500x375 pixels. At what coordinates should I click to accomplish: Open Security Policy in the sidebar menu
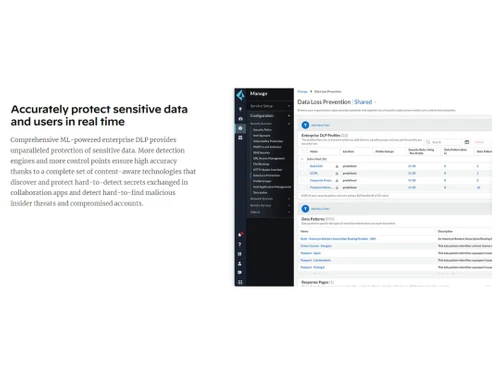pos(262,130)
